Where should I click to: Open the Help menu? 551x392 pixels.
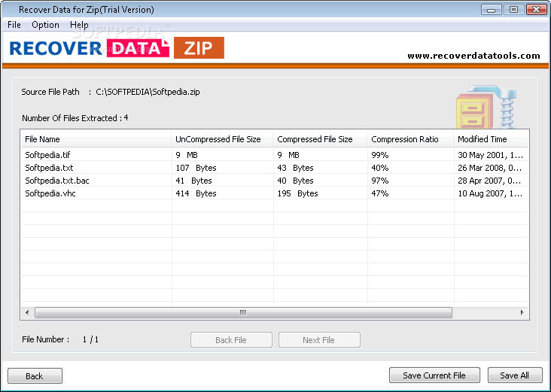(79, 25)
